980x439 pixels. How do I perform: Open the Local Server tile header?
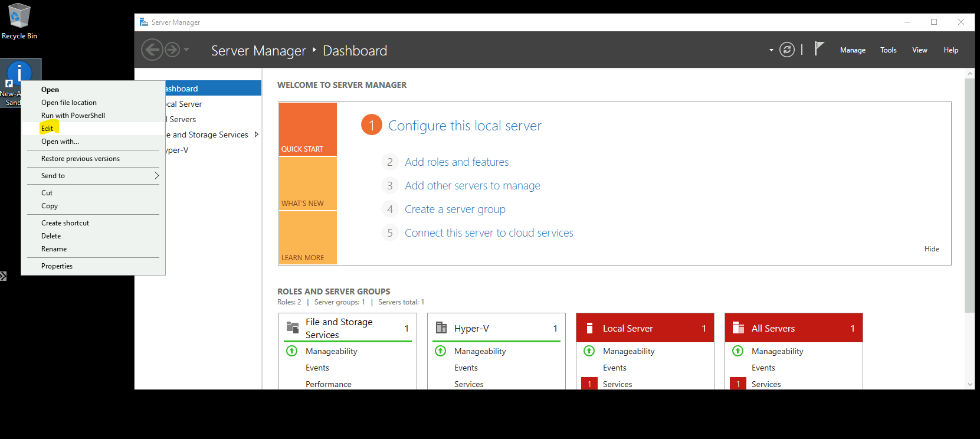point(645,328)
